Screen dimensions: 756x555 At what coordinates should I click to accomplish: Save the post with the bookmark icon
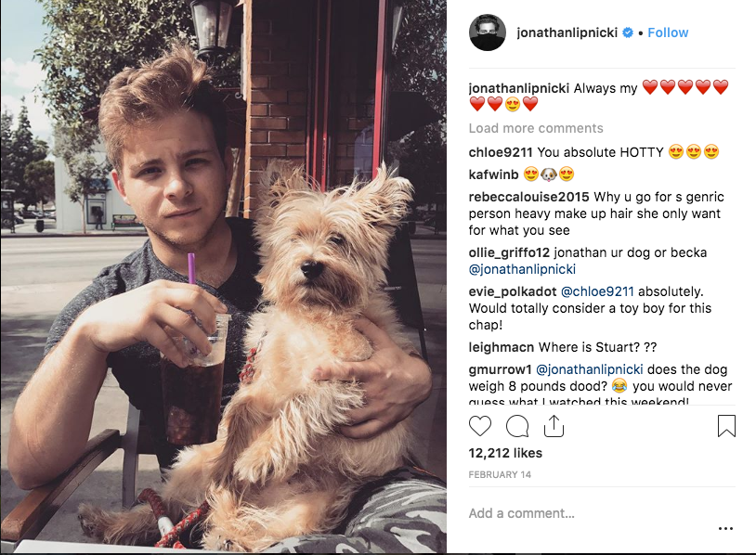pyautogui.click(x=726, y=426)
